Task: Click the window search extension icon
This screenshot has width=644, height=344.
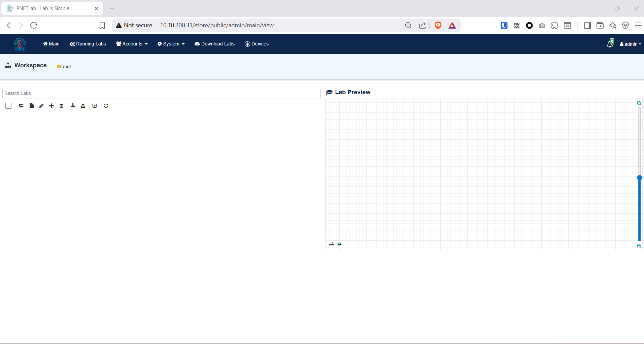Action: (568, 25)
